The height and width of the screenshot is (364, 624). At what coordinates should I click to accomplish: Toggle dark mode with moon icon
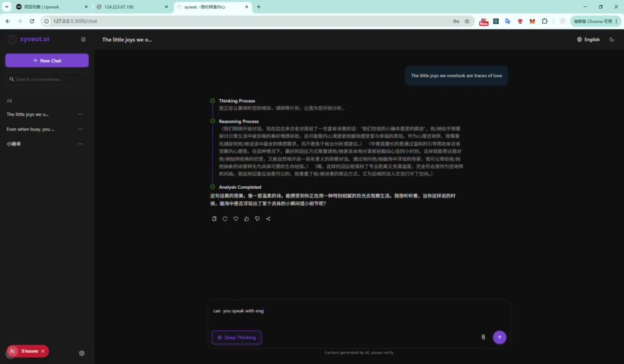coord(612,39)
